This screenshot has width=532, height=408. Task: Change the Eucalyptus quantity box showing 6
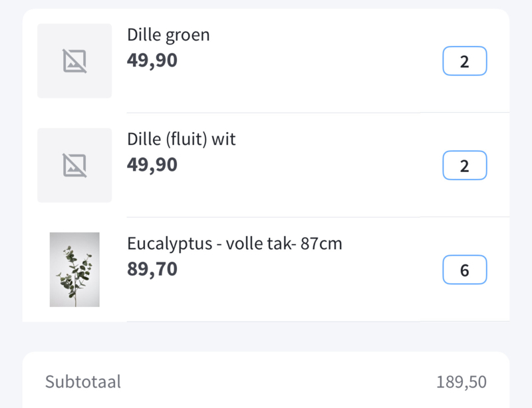tap(465, 270)
